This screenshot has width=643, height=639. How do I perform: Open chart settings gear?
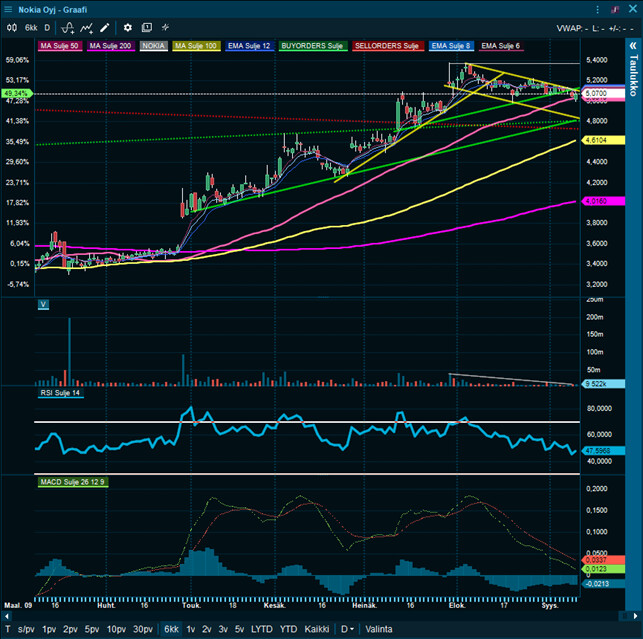click(x=128, y=27)
